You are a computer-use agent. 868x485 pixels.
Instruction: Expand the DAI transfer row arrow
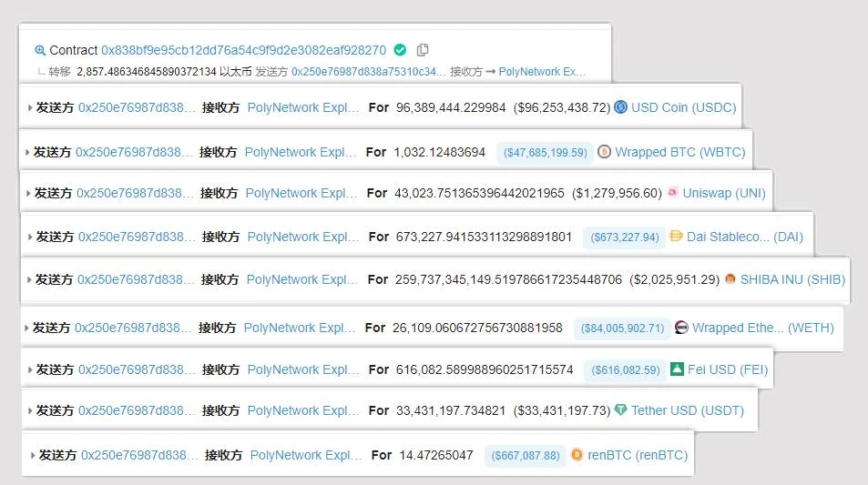[30, 237]
